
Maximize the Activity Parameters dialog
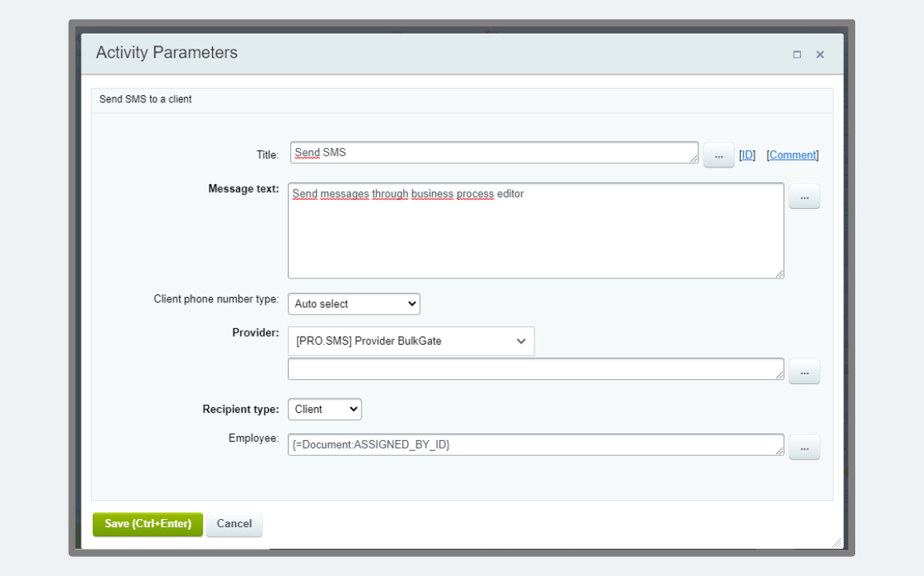[x=797, y=55]
